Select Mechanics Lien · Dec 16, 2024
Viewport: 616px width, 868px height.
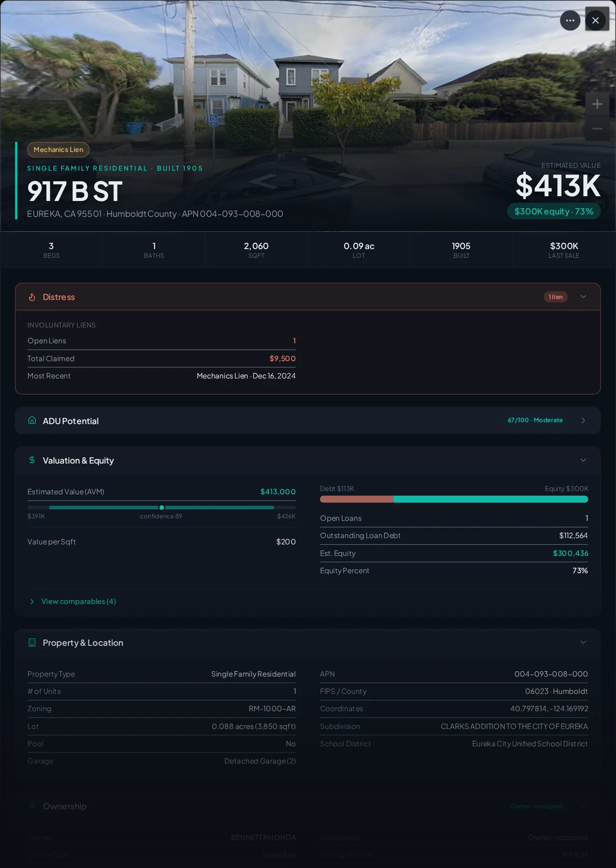tap(246, 376)
